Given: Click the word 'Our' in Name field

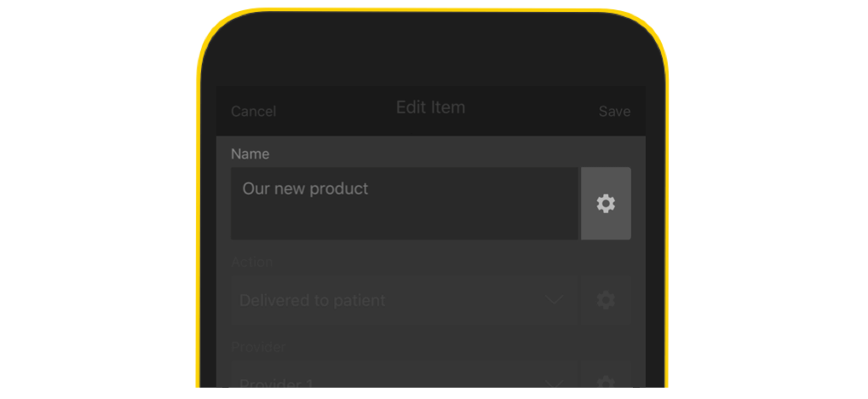Looking at the screenshot, I should (256, 188).
